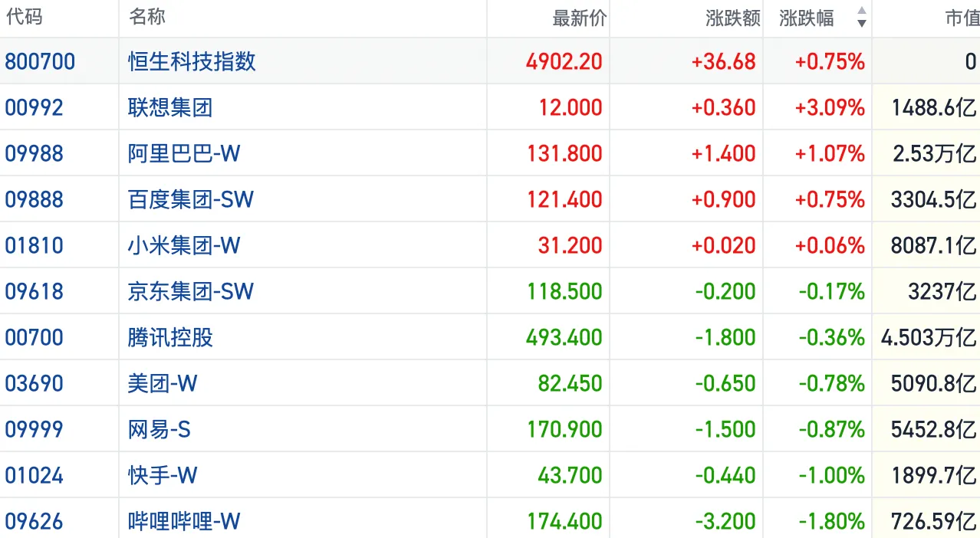This screenshot has height=538, width=980.
Task: Open 联想集团 stock name
Action: (170, 107)
